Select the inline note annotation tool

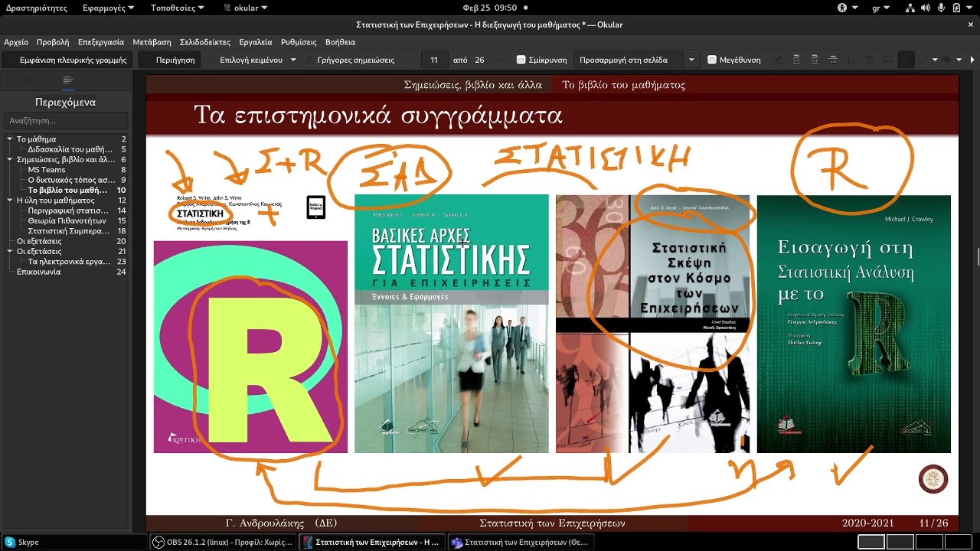[x=870, y=60]
